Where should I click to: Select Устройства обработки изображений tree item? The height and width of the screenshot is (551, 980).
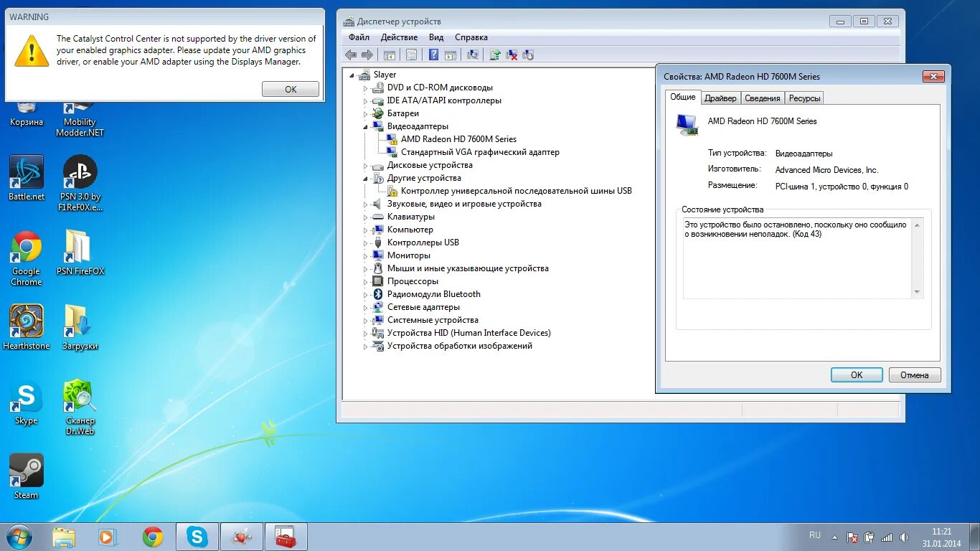(x=459, y=346)
